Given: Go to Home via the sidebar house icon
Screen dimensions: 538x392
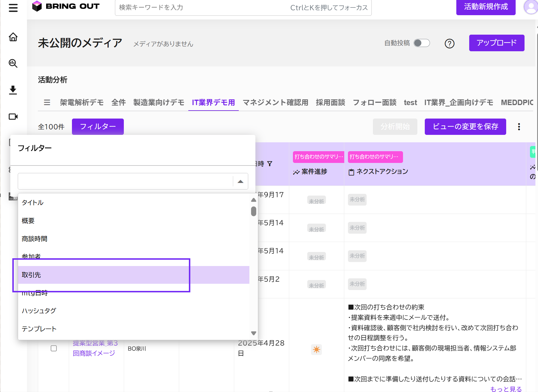Looking at the screenshot, I should point(13,37).
